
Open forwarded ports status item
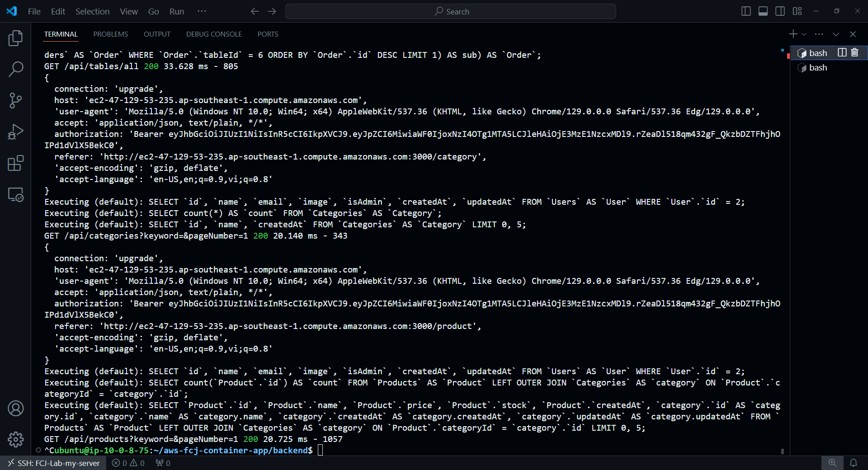click(163, 463)
